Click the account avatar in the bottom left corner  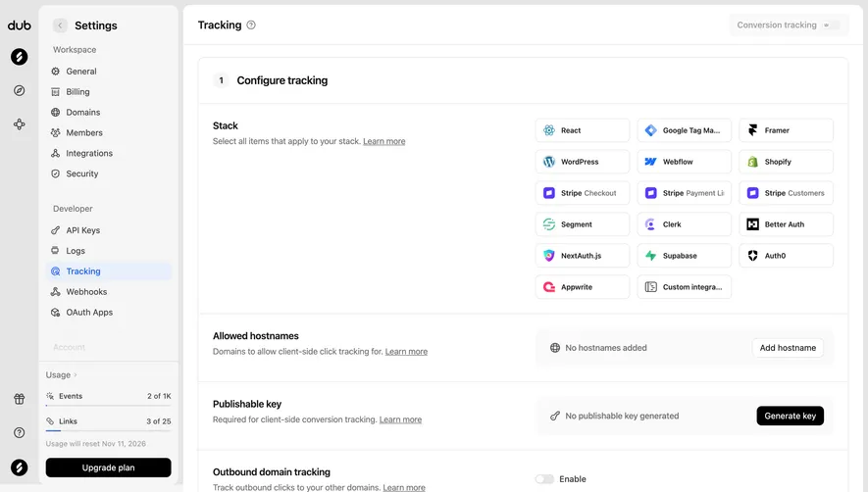coord(20,467)
